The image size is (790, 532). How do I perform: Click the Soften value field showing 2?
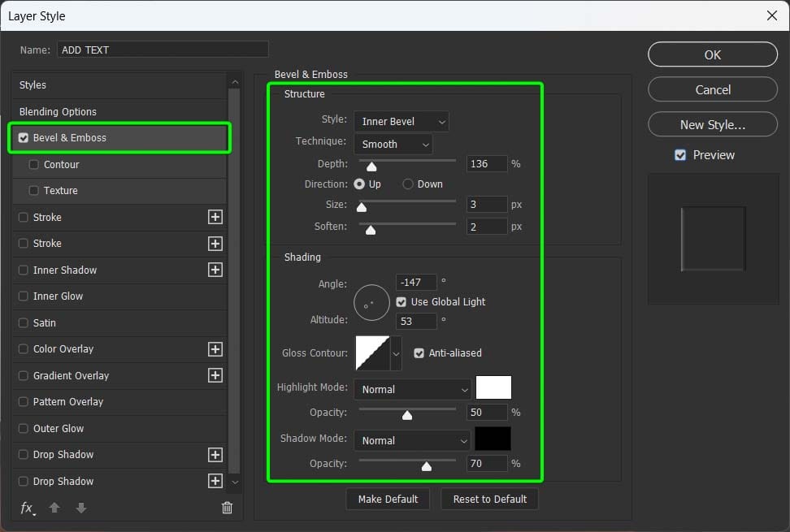(486, 227)
